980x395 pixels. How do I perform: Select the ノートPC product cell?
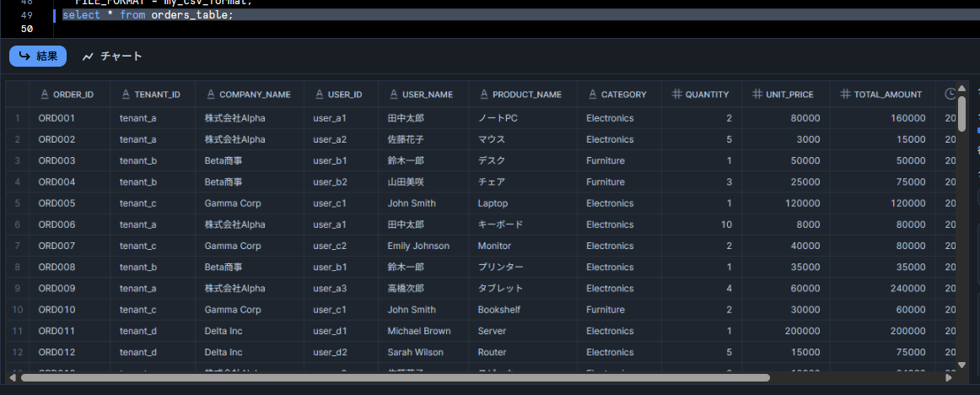(x=523, y=118)
